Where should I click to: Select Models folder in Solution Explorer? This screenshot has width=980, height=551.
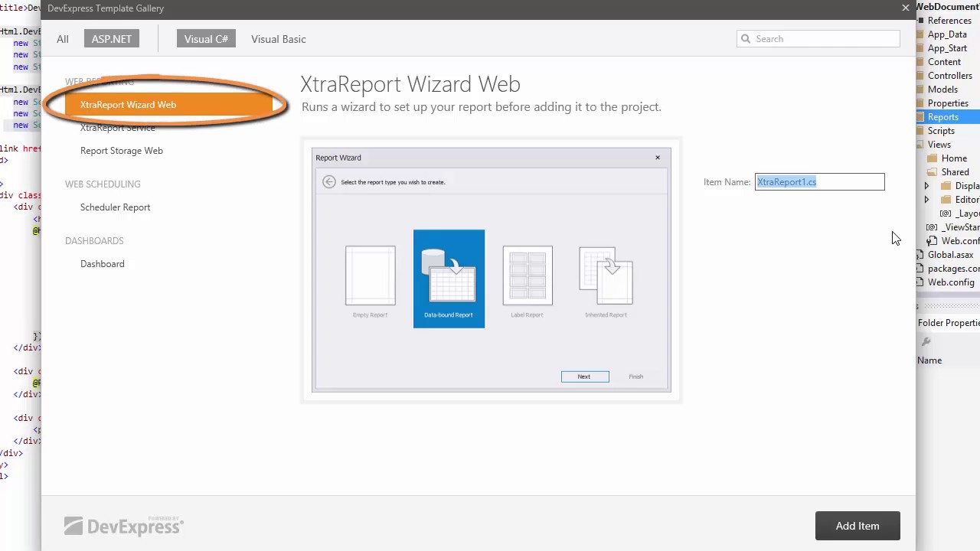coord(942,90)
